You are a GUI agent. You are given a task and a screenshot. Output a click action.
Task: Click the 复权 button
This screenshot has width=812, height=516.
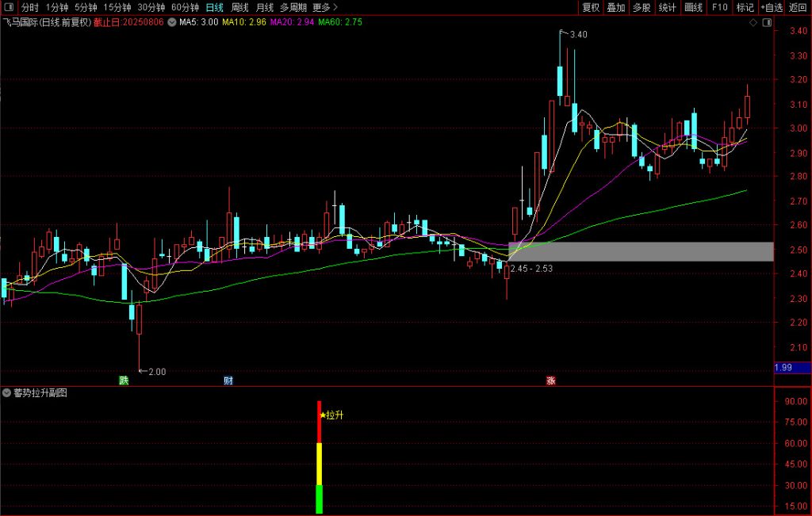tap(591, 7)
